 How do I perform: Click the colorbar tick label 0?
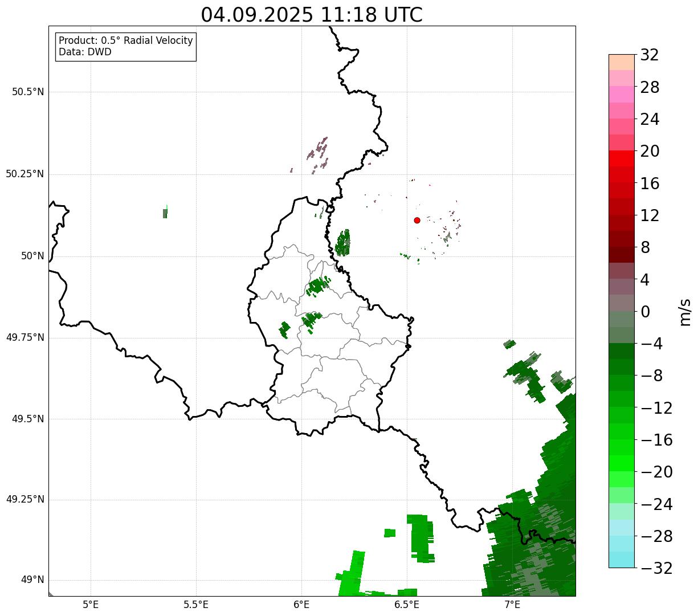click(x=645, y=312)
